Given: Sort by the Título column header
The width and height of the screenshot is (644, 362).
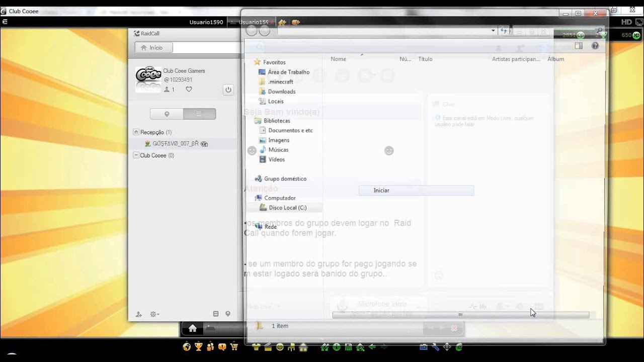Looking at the screenshot, I should pyautogui.click(x=425, y=59).
